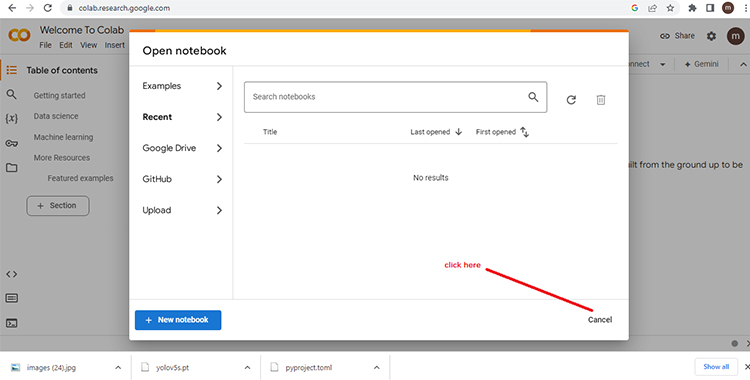Open the Gemini button
The height and width of the screenshot is (380, 750).
[701, 64]
